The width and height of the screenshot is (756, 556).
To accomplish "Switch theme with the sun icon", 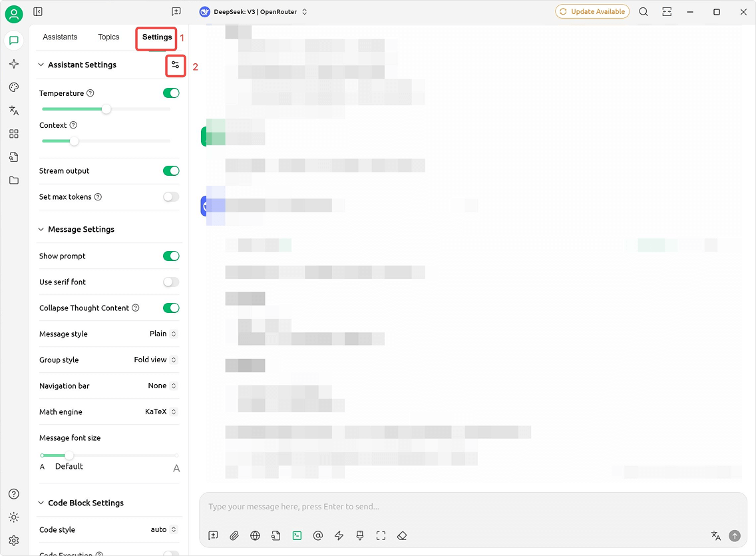I will (x=14, y=517).
